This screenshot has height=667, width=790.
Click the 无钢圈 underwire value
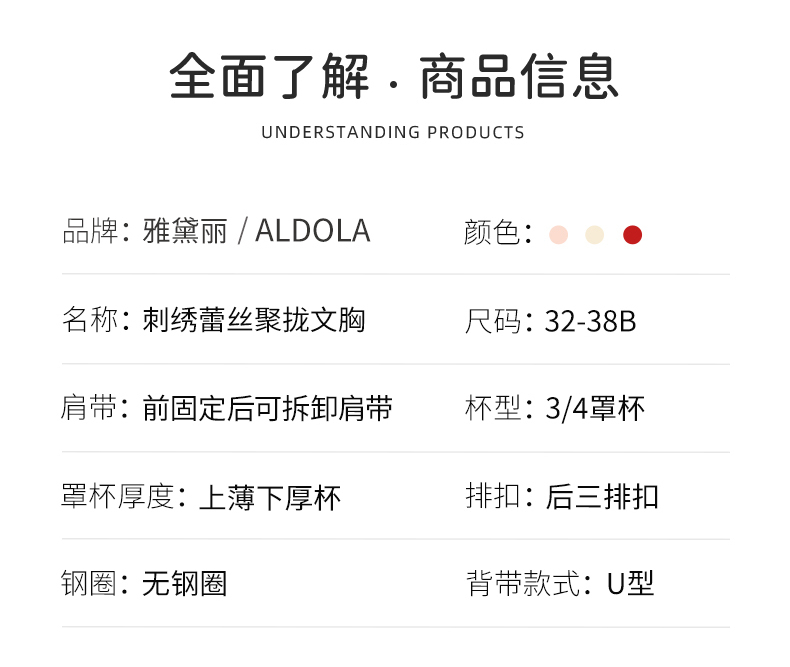[184, 583]
